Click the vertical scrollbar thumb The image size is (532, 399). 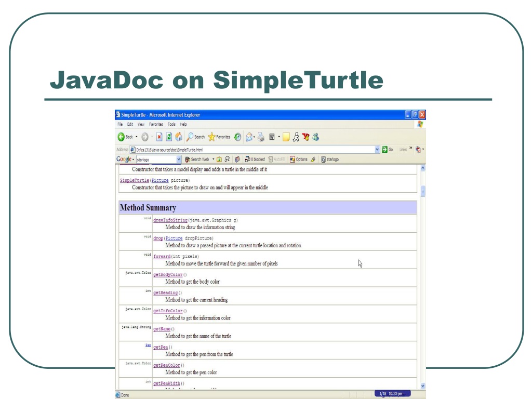click(x=423, y=191)
